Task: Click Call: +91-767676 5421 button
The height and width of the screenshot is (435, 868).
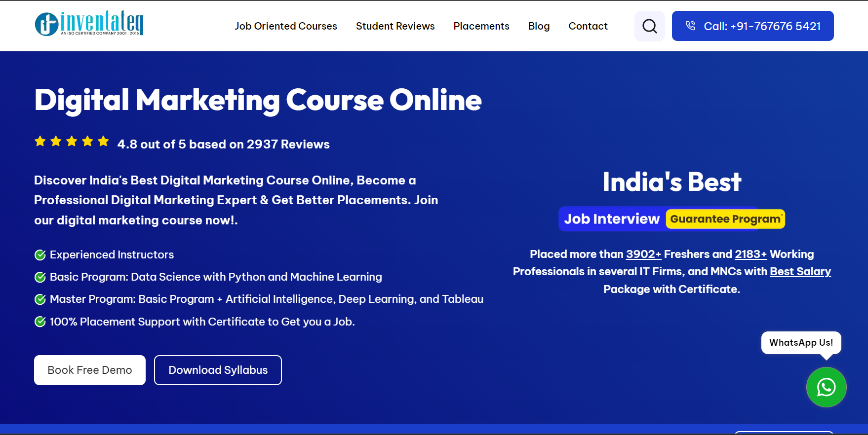Action: pyautogui.click(x=752, y=26)
